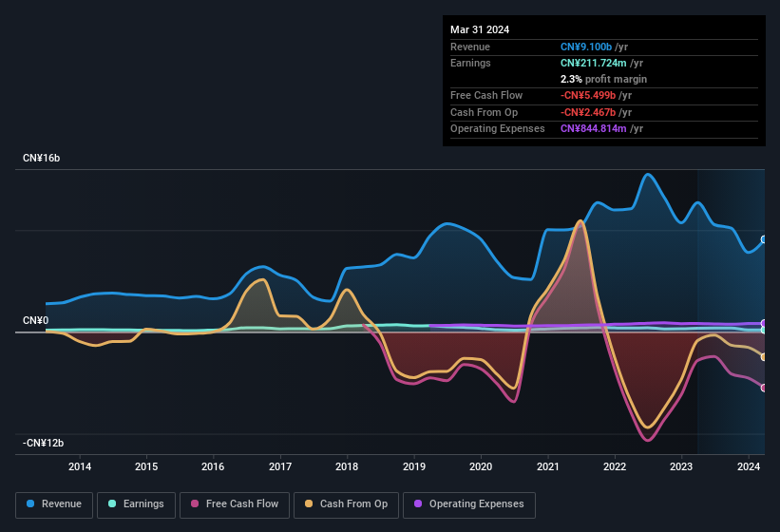
Task: Click the 2016 x-axis label
Action: point(213,466)
